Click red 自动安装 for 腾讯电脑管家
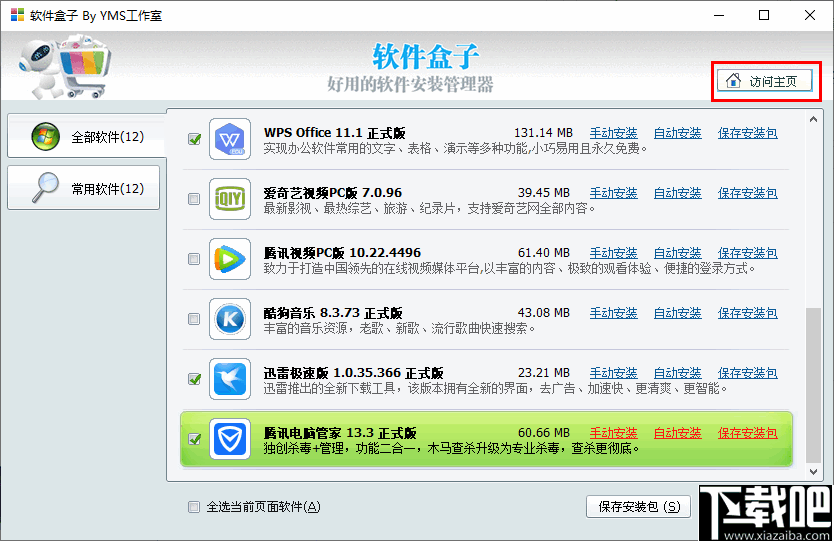Viewport: 834px width, 541px height. pyautogui.click(x=678, y=434)
